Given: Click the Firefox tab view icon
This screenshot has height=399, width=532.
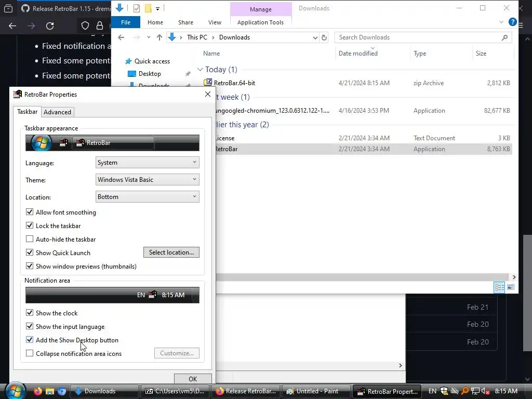Looking at the screenshot, I should pyautogui.click(x=8, y=8).
